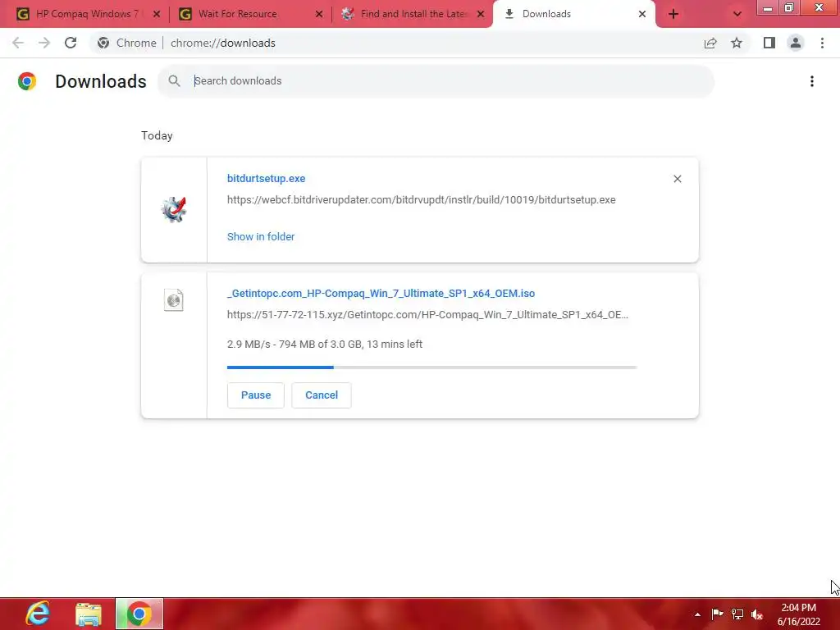Reload the downloads page
Screen dimensions: 840x630
(71, 43)
